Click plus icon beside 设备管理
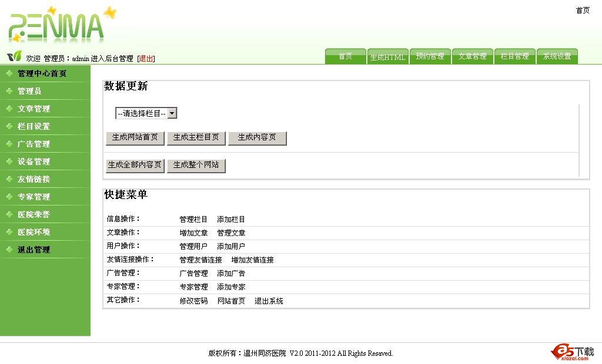This screenshot has height=364, width=602. [9, 161]
